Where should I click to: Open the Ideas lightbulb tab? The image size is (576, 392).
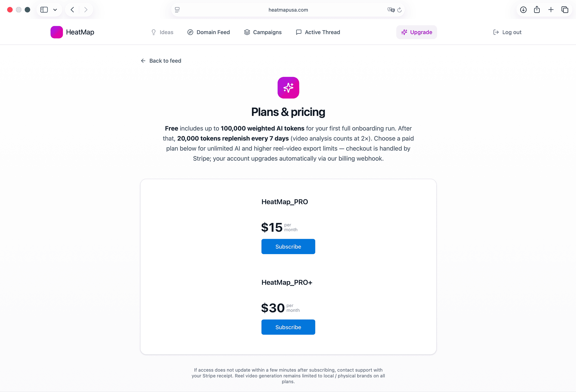coord(162,32)
